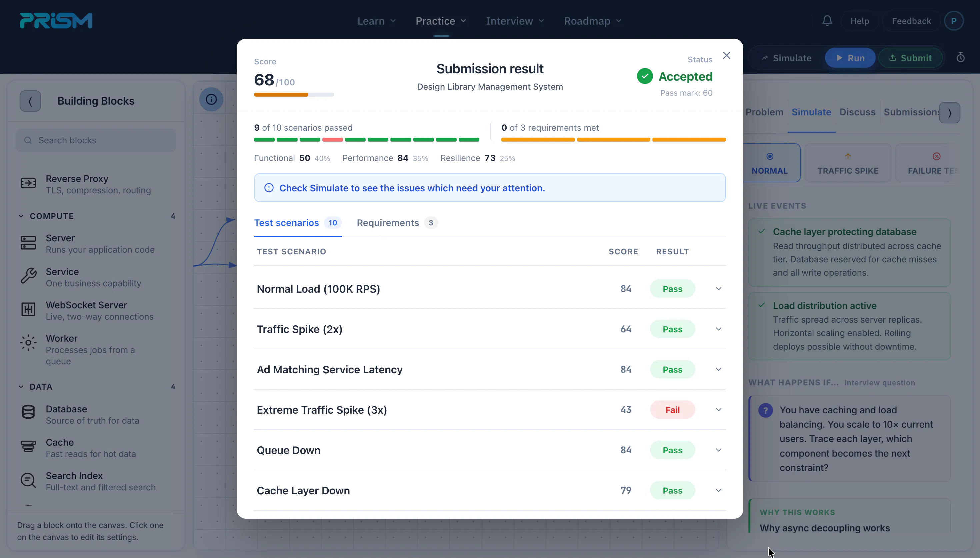Viewport: 980px width, 558px height.
Task: Click the Run button
Action: click(850, 58)
